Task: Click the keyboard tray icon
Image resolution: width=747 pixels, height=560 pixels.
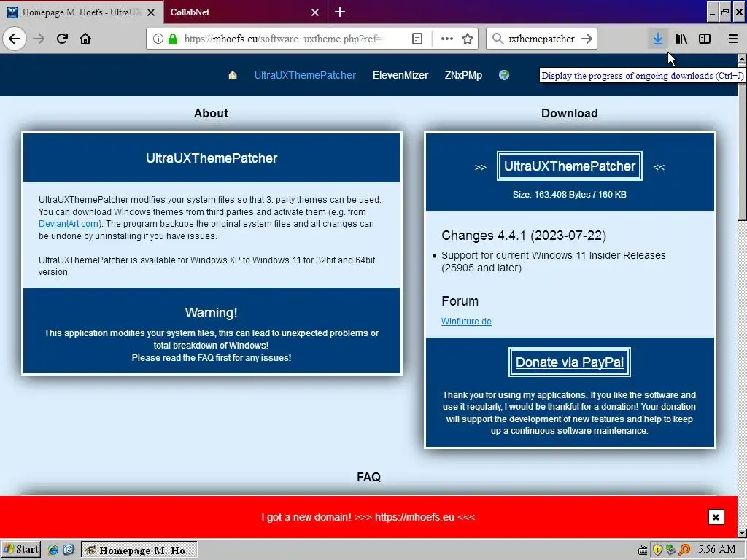Action: (643, 550)
